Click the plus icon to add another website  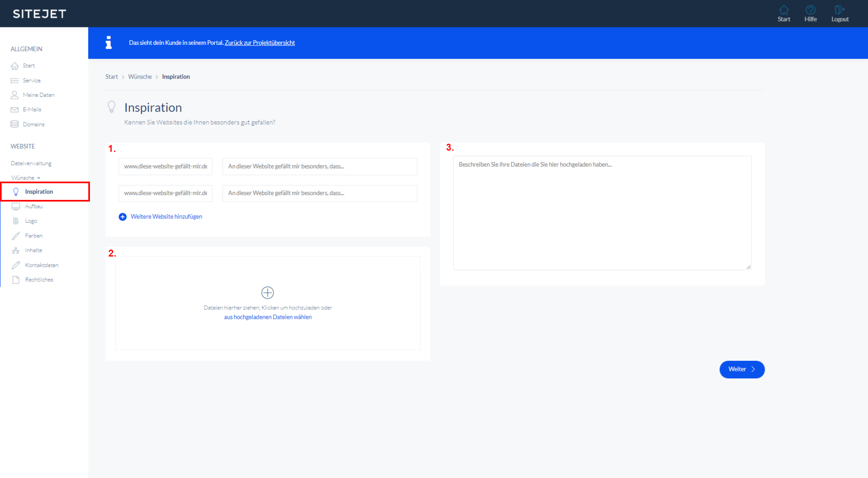122,217
